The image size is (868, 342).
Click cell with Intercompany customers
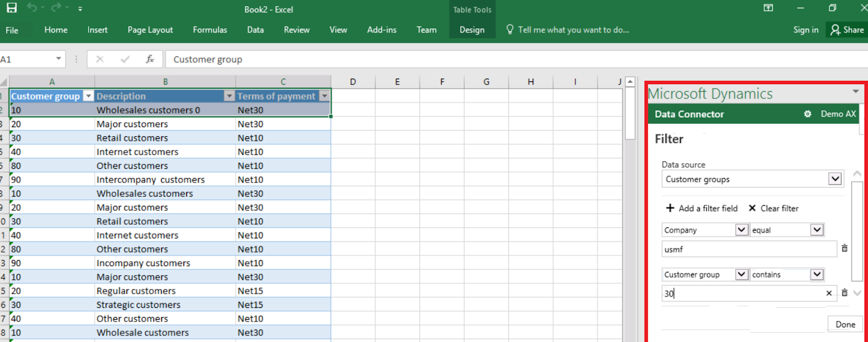pyautogui.click(x=165, y=180)
